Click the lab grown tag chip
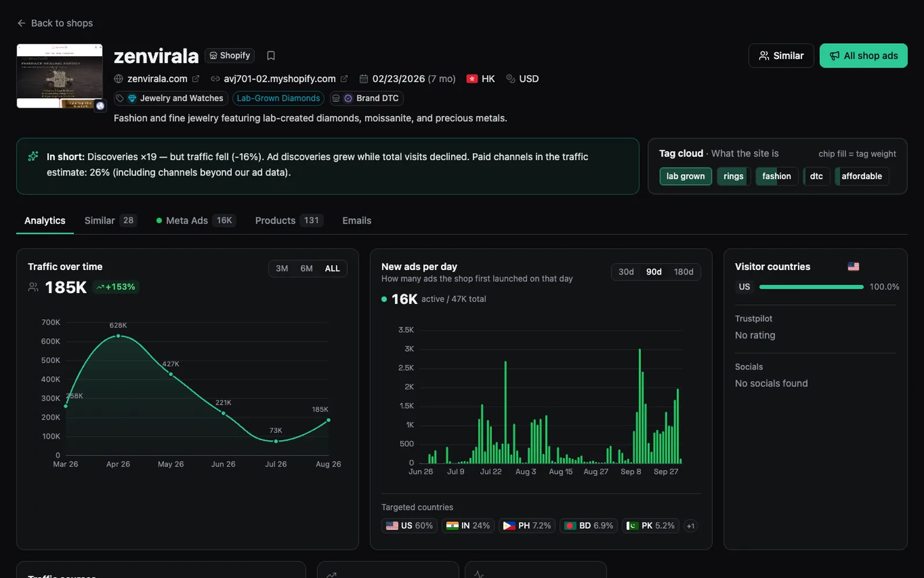The image size is (924, 578). pyautogui.click(x=685, y=176)
